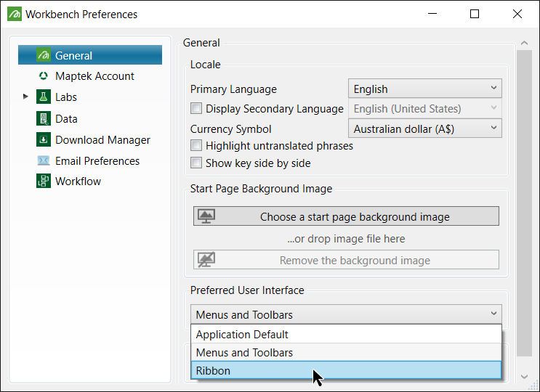This screenshot has width=540, height=392.
Task: Enable Display Secondary Language checkbox
Action: (196, 109)
